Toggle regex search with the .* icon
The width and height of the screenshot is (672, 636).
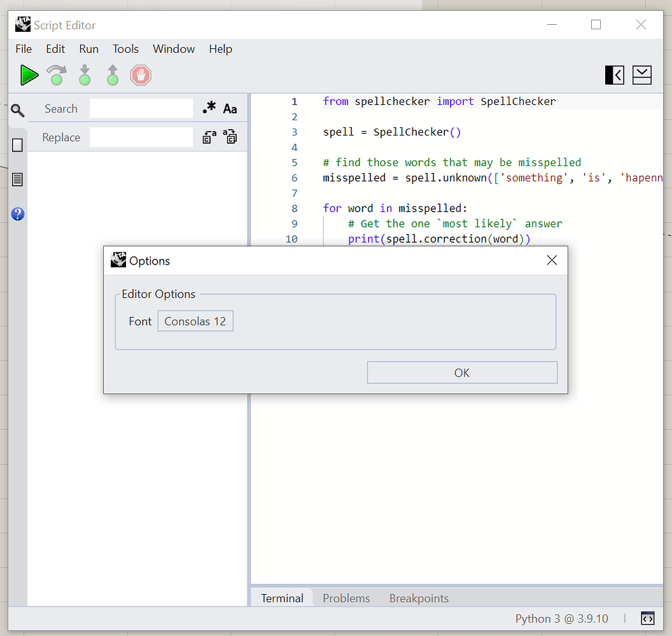click(x=209, y=107)
